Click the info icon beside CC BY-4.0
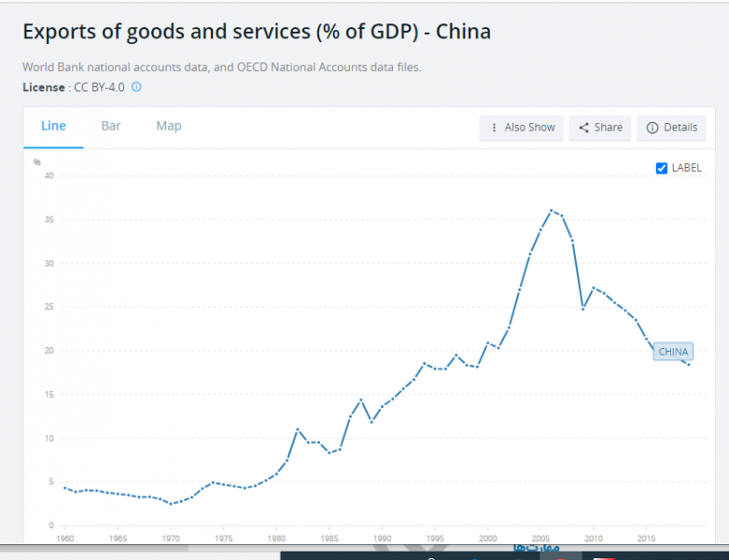Viewport: 729px width, 560px height. 136,87
